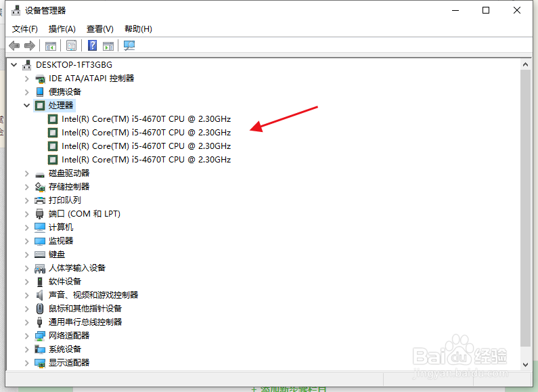Select the 系统设备 label
This screenshot has height=392, width=538.
tap(65, 349)
